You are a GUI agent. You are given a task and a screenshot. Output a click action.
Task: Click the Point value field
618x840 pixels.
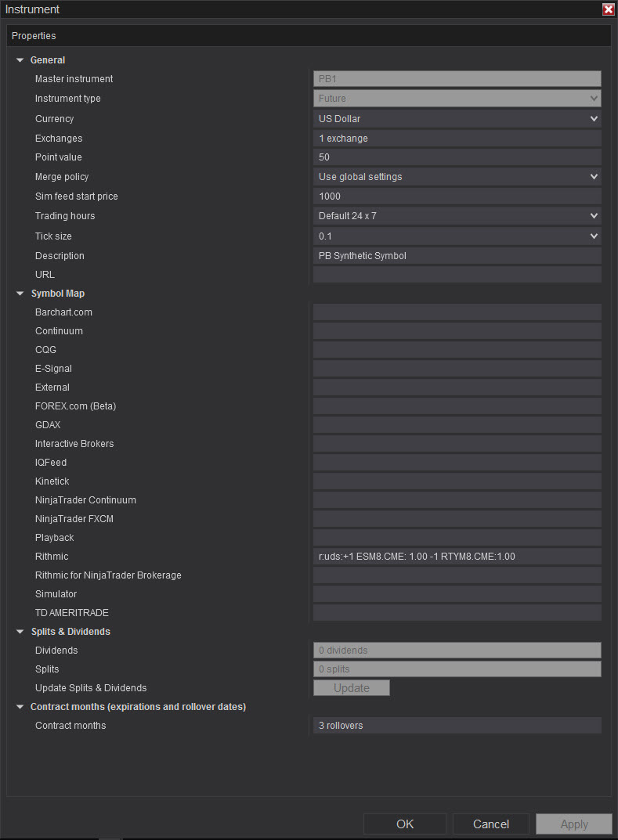click(x=457, y=157)
